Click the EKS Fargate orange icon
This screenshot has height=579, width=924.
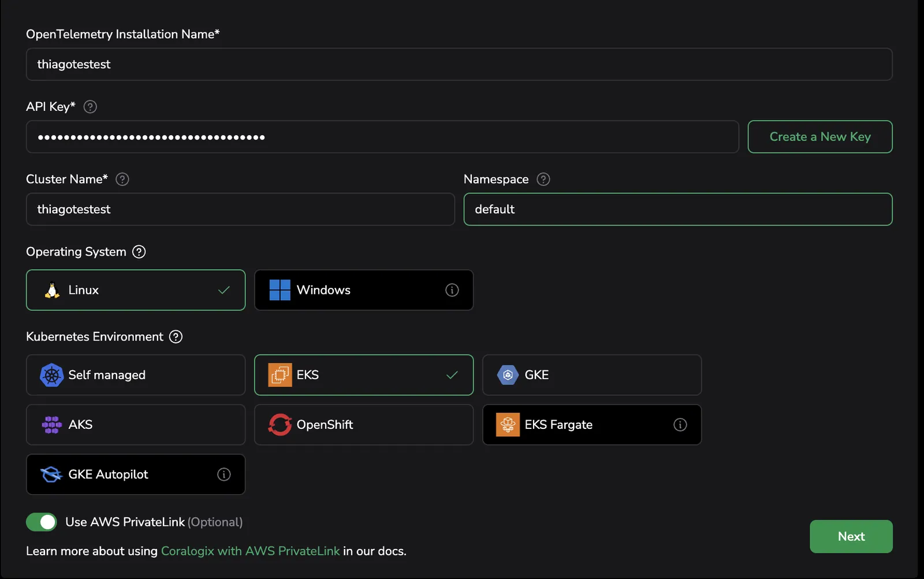tap(508, 425)
